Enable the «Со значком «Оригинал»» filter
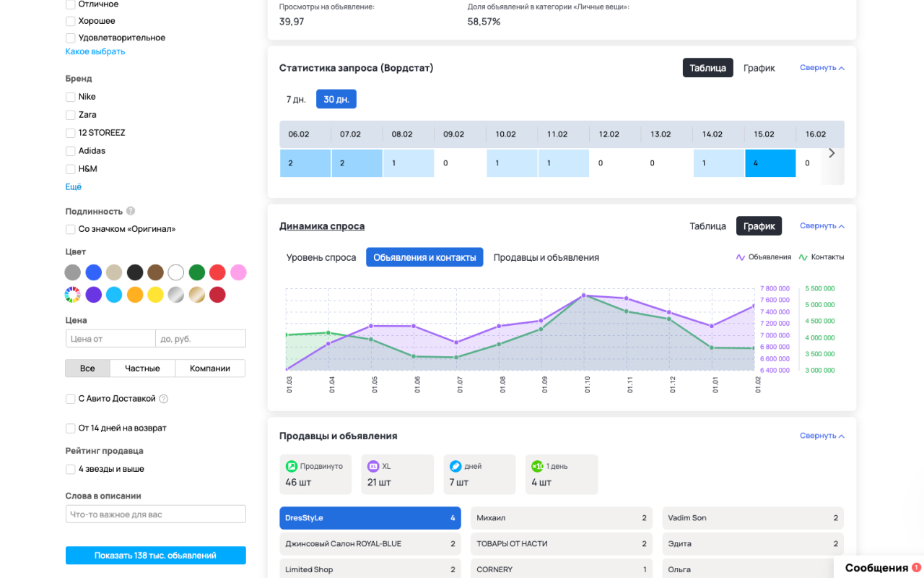This screenshot has height=578, width=924. (x=70, y=228)
